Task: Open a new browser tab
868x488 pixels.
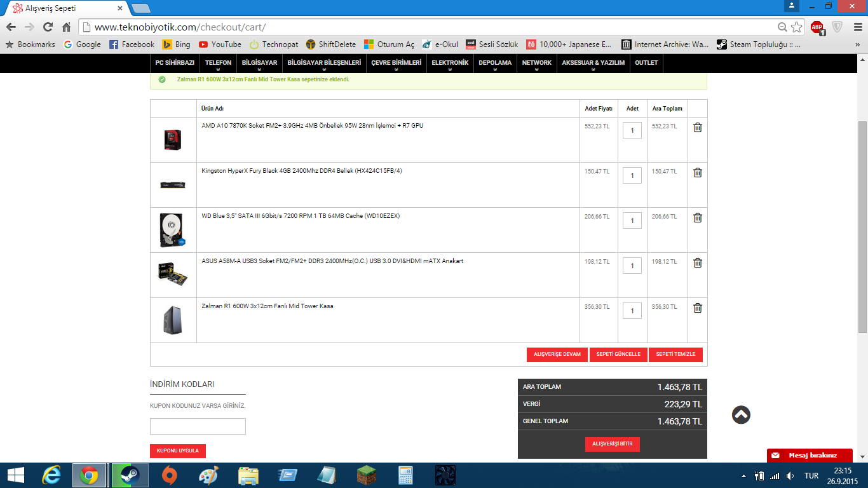Action: tap(140, 8)
